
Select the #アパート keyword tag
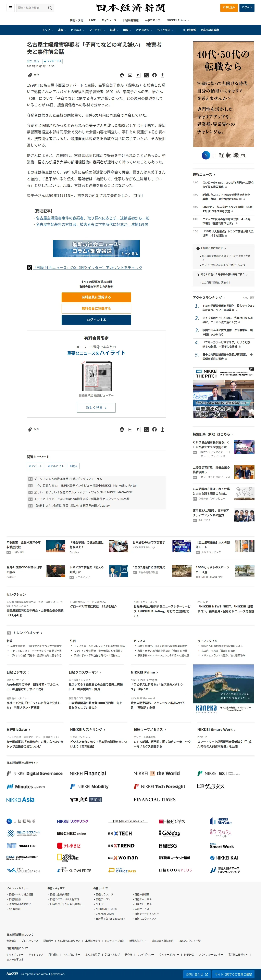point(36,466)
